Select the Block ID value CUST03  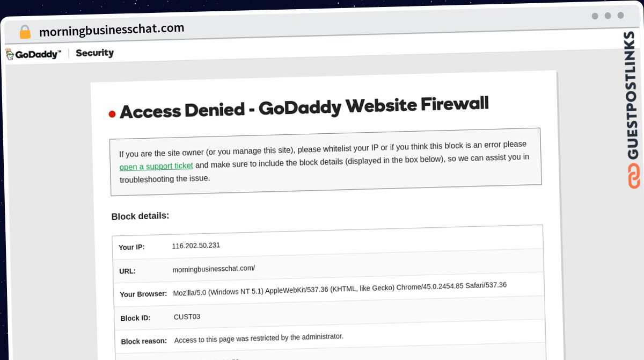pyautogui.click(x=187, y=317)
